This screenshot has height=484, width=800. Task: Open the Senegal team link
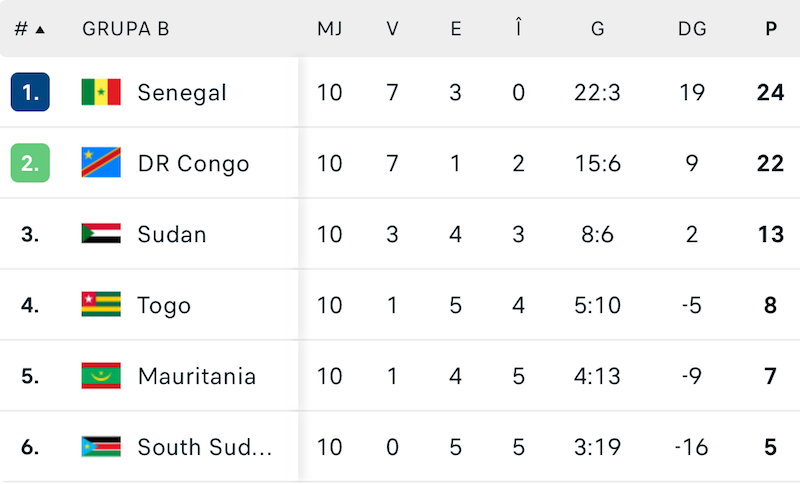pyautogui.click(x=182, y=93)
